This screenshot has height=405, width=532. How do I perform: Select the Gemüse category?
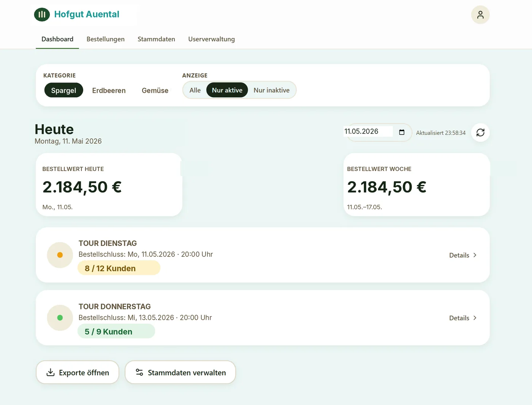coord(155,90)
